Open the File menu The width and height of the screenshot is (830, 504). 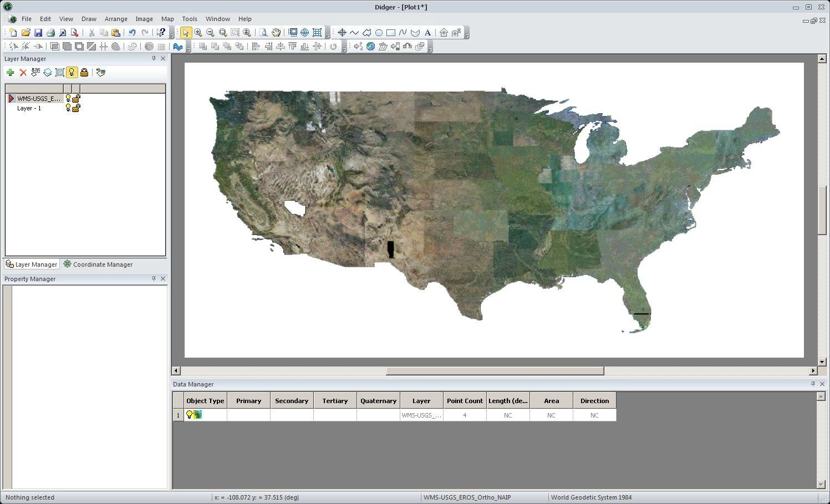[27, 19]
